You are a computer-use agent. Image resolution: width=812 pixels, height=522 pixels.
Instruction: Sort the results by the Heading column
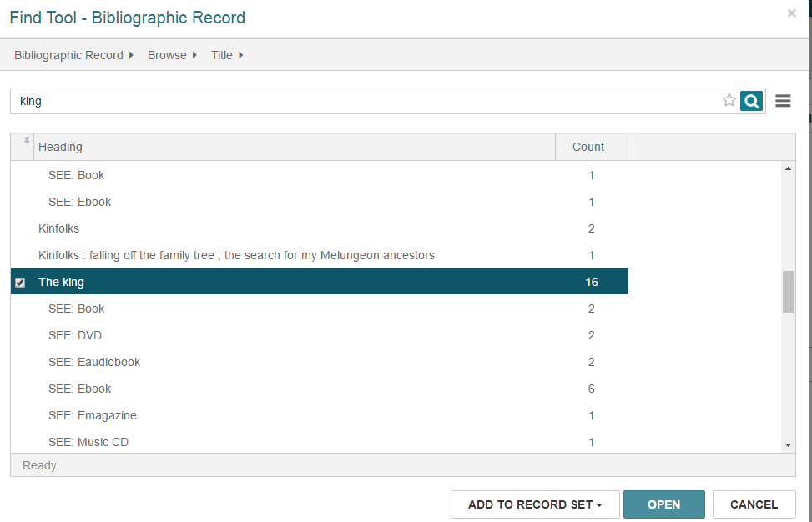(295, 147)
